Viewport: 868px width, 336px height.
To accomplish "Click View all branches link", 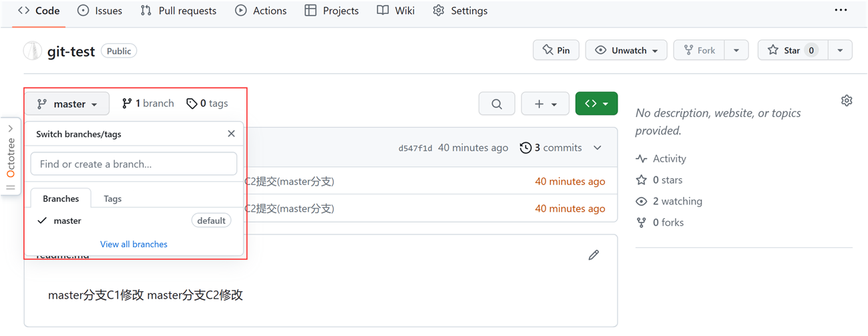I will pos(134,244).
